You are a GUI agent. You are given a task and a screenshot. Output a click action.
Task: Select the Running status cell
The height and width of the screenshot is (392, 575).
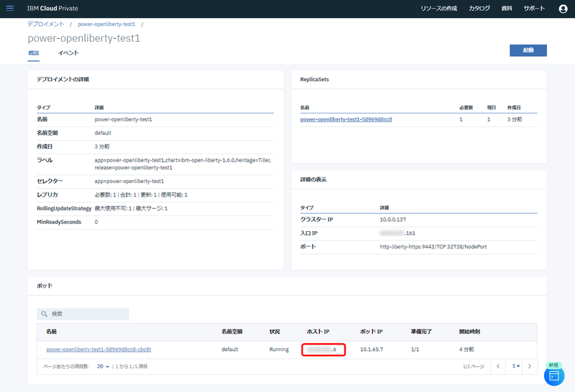pos(279,350)
